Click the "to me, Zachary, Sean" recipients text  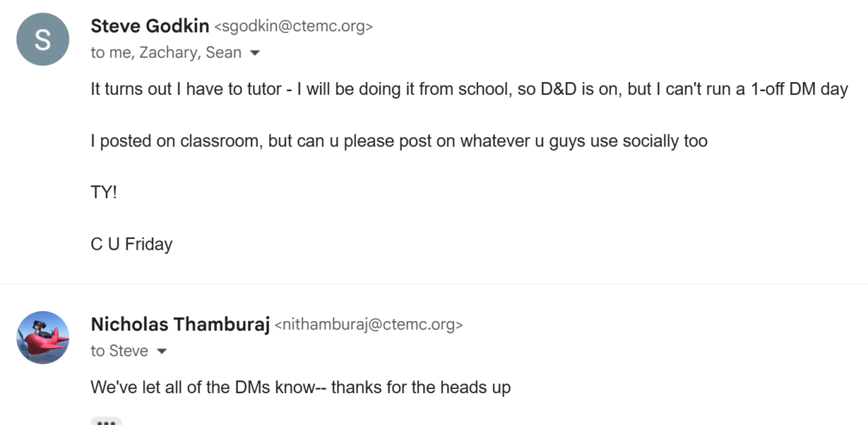click(x=165, y=53)
